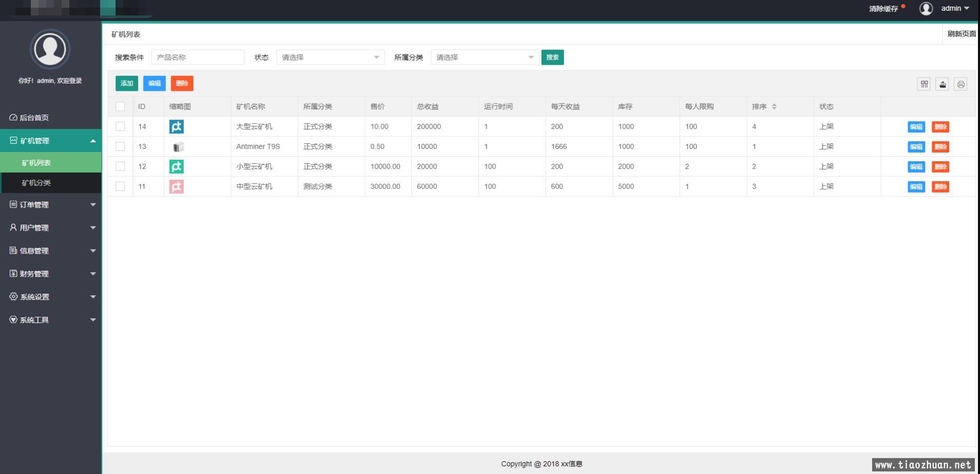This screenshot has height=474, width=980.
Task: Click the Antminer T9S name cell
Action: (264, 146)
